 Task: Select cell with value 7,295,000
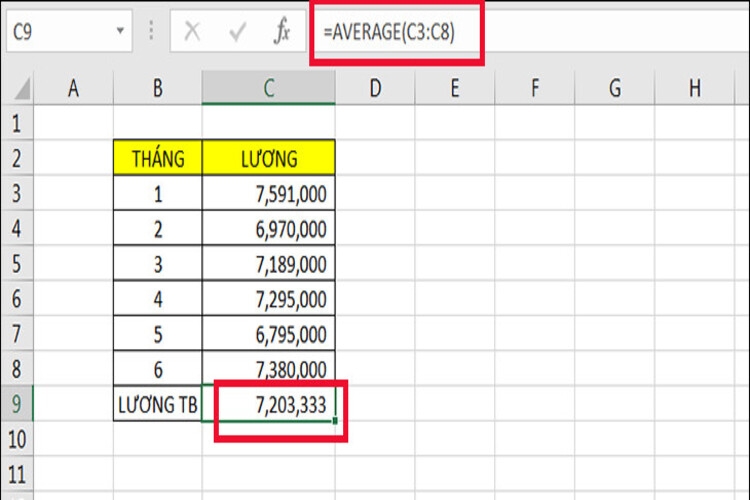(269, 299)
